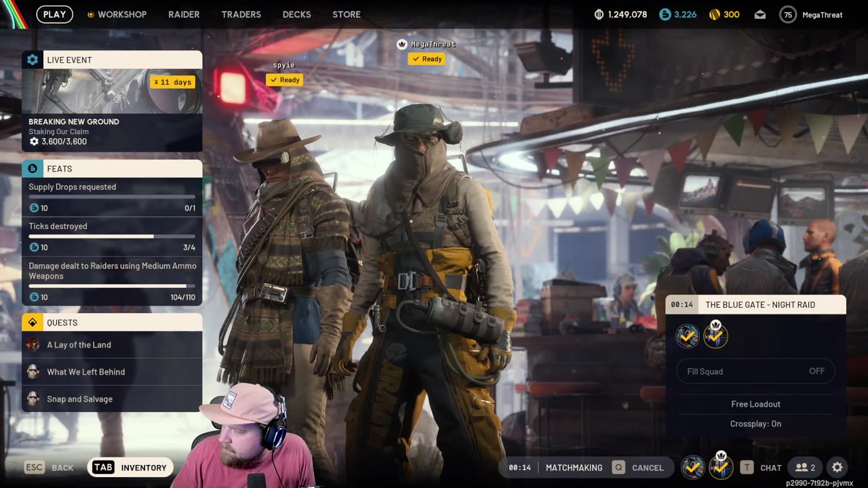The image size is (868, 488).
Task: Open the Breaking New Ground event thumbnail
Action: (x=112, y=91)
